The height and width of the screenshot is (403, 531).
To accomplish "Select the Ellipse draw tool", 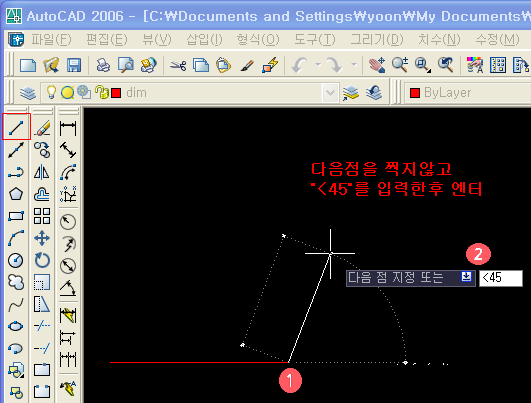I will point(16,326).
